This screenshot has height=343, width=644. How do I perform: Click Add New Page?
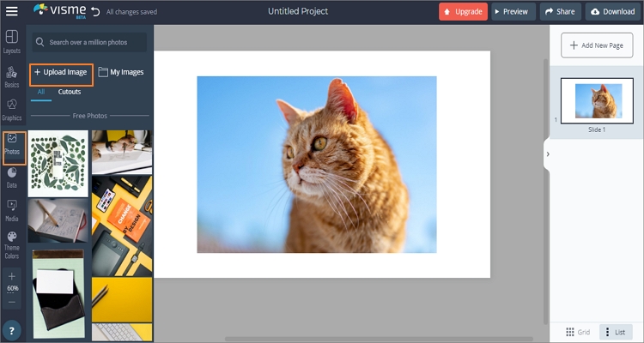597,45
